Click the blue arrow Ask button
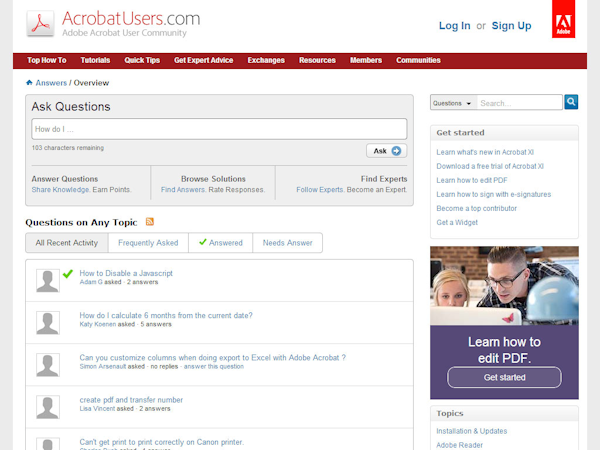The image size is (600, 450). click(386, 151)
